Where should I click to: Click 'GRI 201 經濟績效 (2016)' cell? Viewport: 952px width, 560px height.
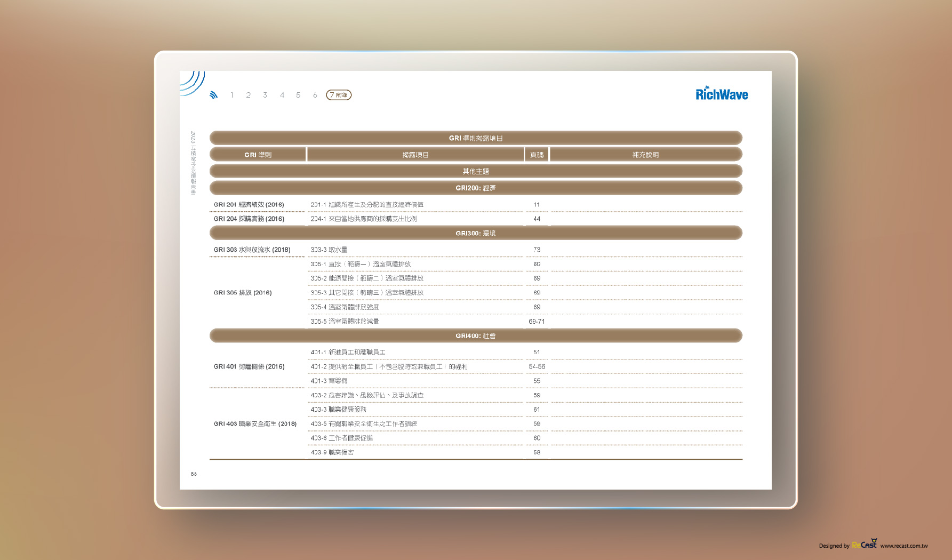(249, 205)
